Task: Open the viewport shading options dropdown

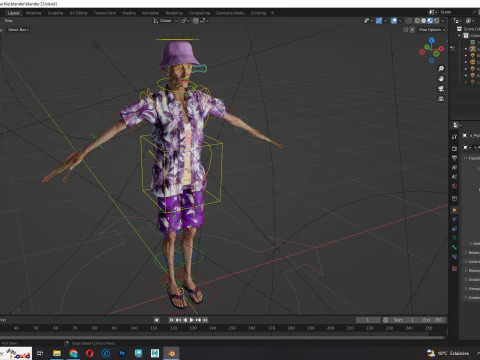Action: 443,21
